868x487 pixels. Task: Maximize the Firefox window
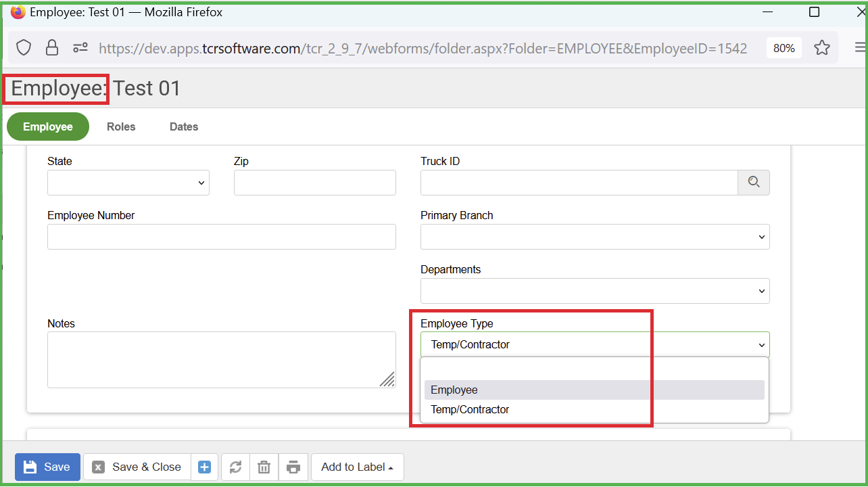(815, 12)
